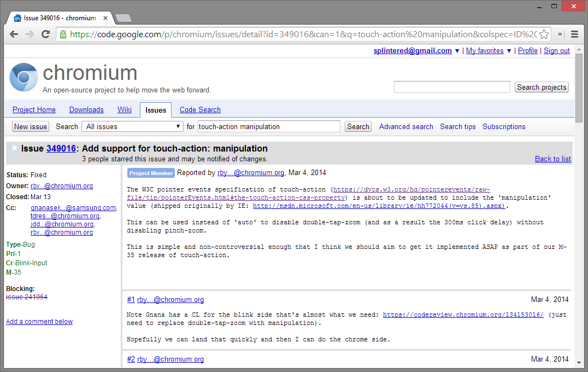
Task: Reload the page with refresh icon
Action: pos(46,34)
